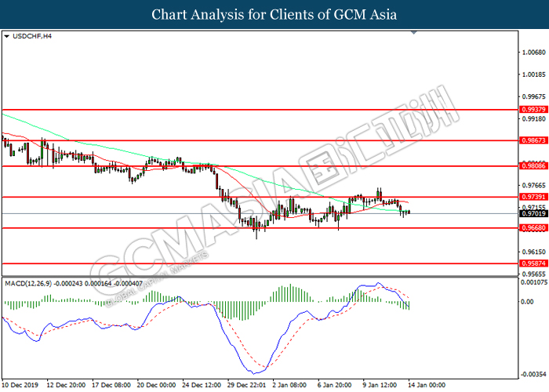Select the 20 Dec 00:00 time label
Image resolution: width=549 pixels, height=392 pixels.
157,385
